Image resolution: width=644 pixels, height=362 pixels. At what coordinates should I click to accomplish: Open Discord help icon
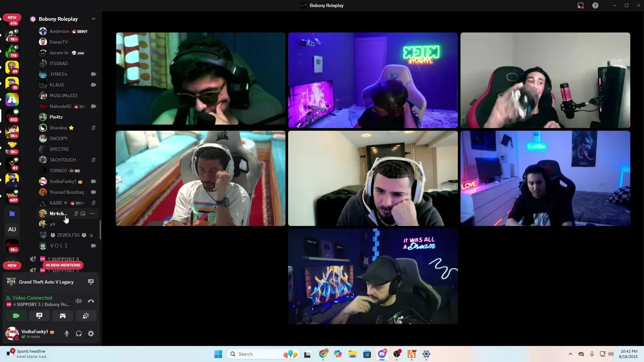(595, 6)
